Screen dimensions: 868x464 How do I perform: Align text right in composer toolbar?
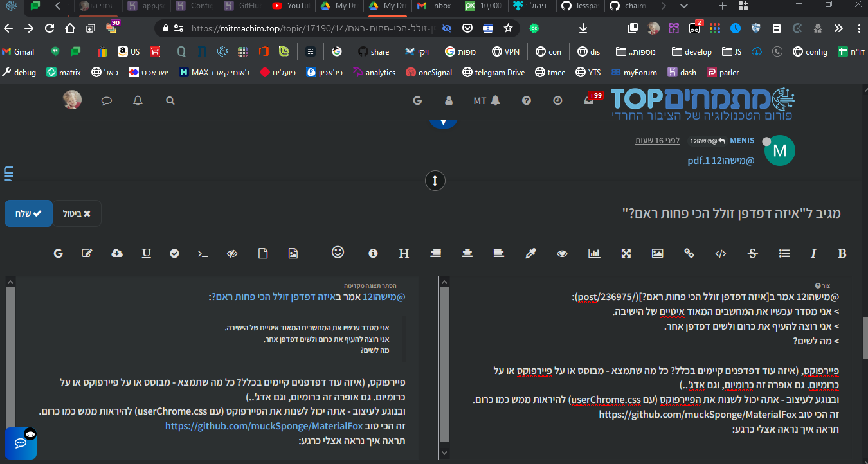pos(436,253)
